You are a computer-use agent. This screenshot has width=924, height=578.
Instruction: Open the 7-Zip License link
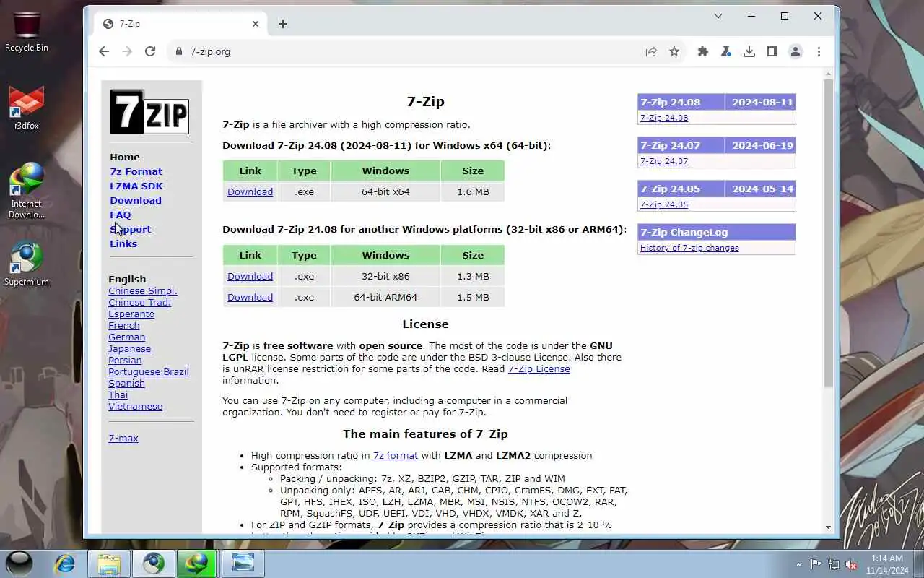(539, 368)
